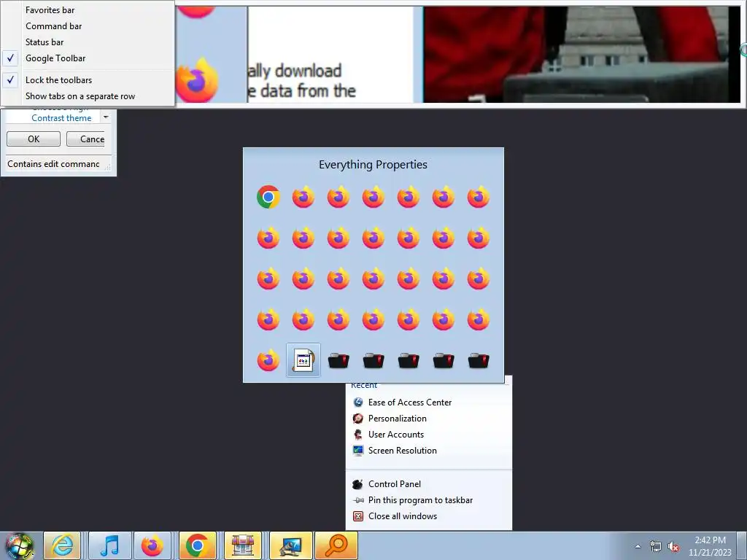Open Screen Resolution from recent list
The width and height of the screenshot is (747, 560).
[429, 451]
